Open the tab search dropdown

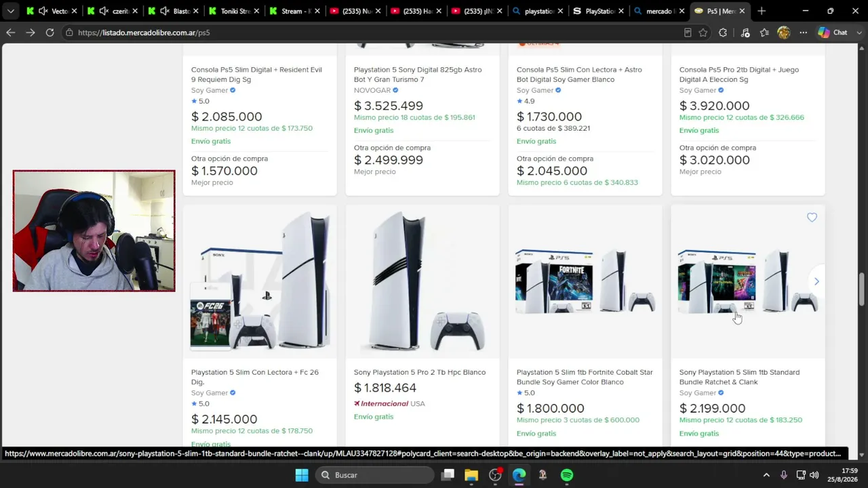pyautogui.click(x=10, y=11)
